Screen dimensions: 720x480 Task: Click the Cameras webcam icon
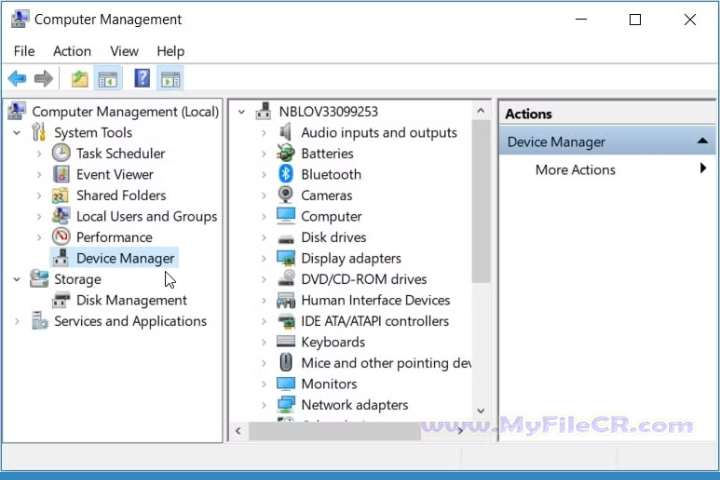pyautogui.click(x=286, y=195)
